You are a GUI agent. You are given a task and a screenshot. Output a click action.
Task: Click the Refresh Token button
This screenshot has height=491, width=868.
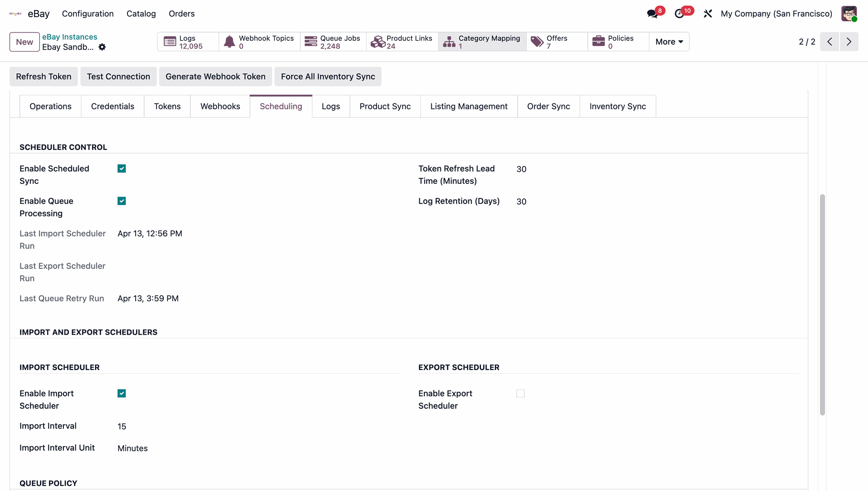tap(43, 76)
